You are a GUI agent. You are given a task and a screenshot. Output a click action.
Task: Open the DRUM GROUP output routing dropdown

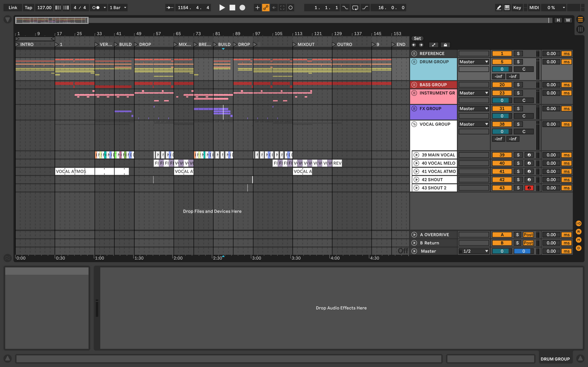(474, 62)
